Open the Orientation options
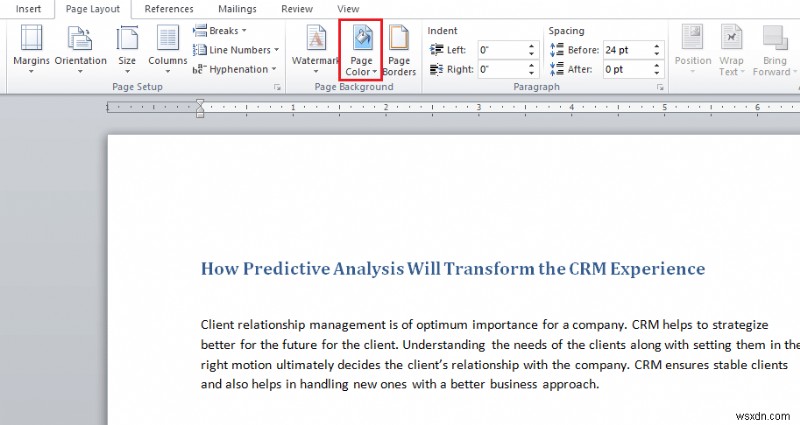 pyautogui.click(x=80, y=49)
